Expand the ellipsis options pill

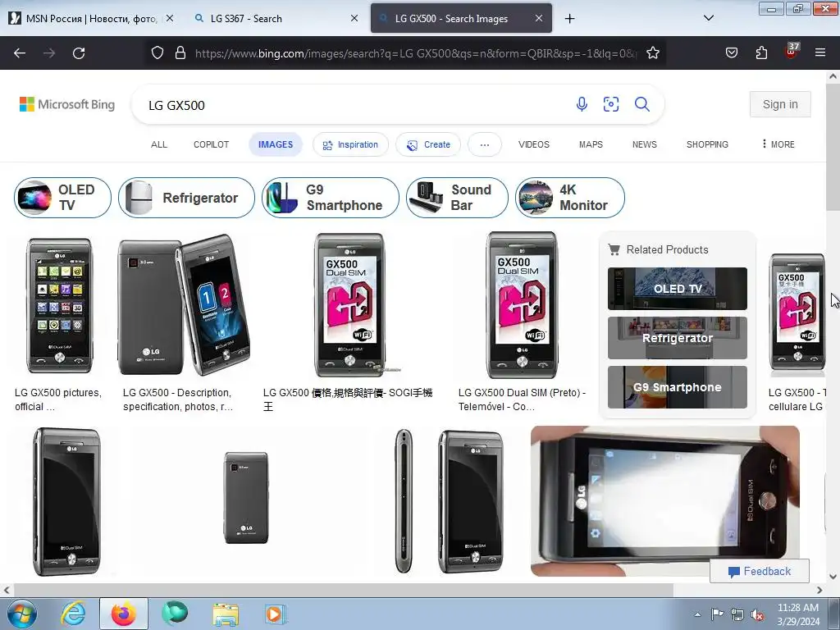(x=485, y=144)
